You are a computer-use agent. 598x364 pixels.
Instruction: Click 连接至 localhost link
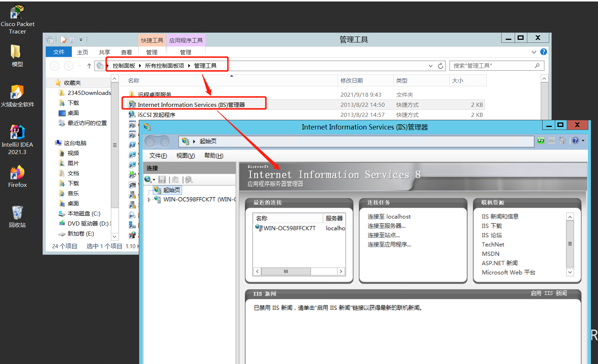[389, 217]
